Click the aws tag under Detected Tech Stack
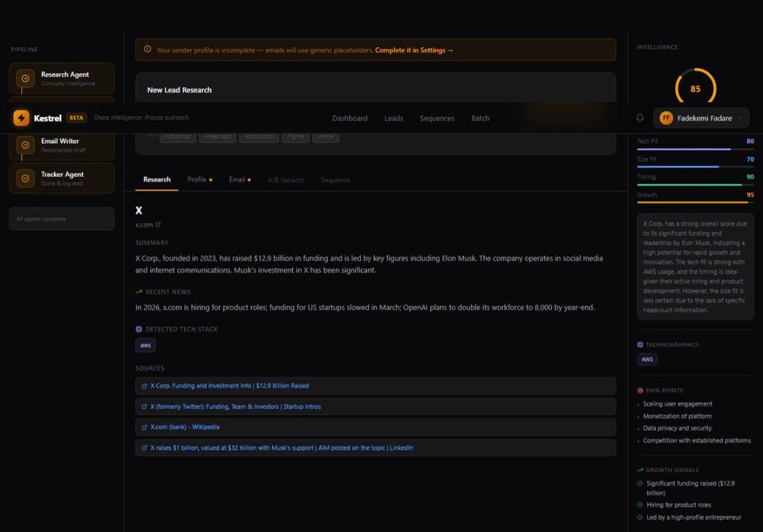The height and width of the screenshot is (532, 763). 146,345
